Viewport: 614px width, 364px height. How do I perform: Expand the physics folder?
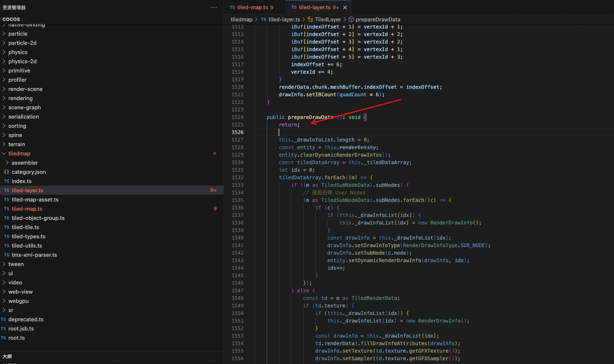(x=112, y=52)
